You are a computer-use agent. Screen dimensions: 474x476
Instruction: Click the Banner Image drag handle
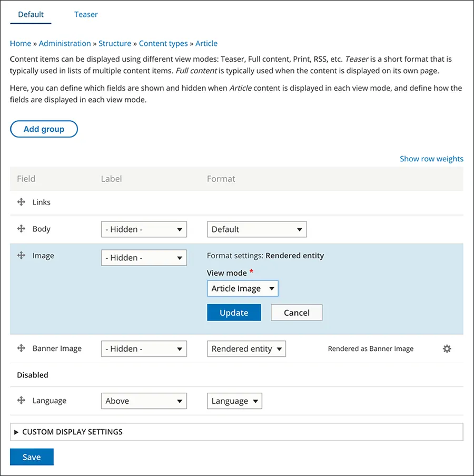click(21, 348)
